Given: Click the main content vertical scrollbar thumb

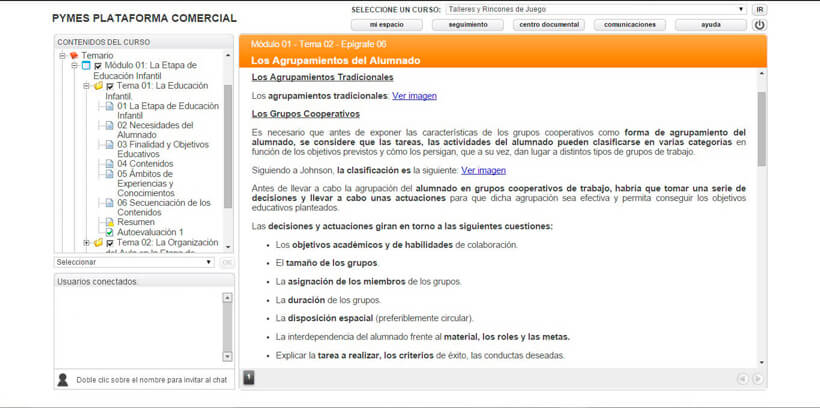Looking at the screenshot, I should (761, 129).
